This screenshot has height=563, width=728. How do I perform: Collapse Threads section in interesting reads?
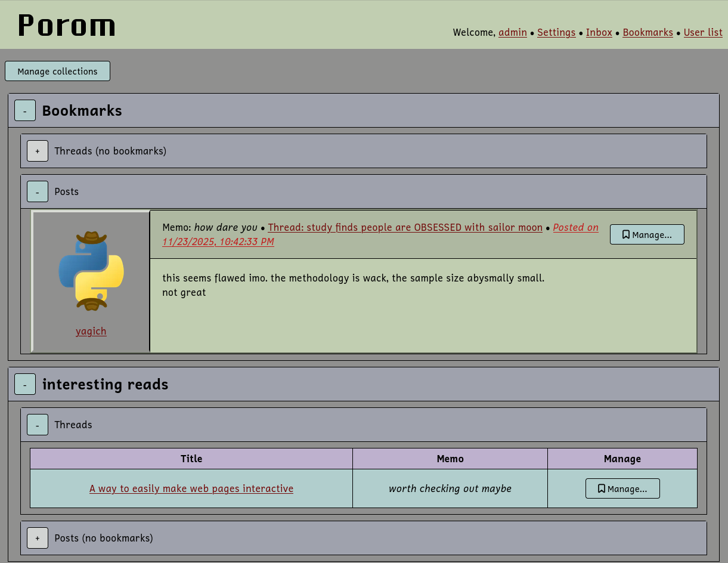pos(38,425)
